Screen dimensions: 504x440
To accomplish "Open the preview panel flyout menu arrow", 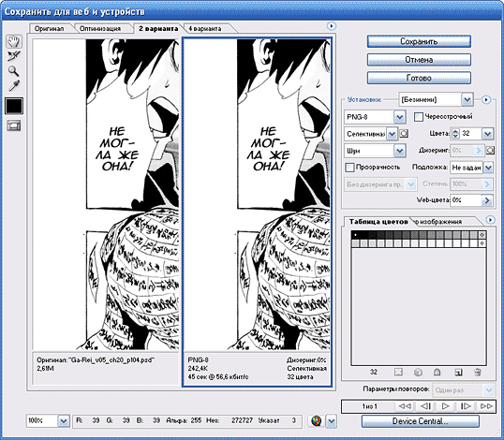I will point(331,26).
